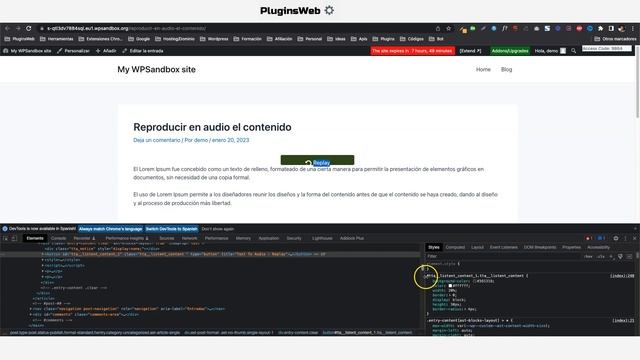
Task: Open the Home navigation link
Action: click(483, 69)
